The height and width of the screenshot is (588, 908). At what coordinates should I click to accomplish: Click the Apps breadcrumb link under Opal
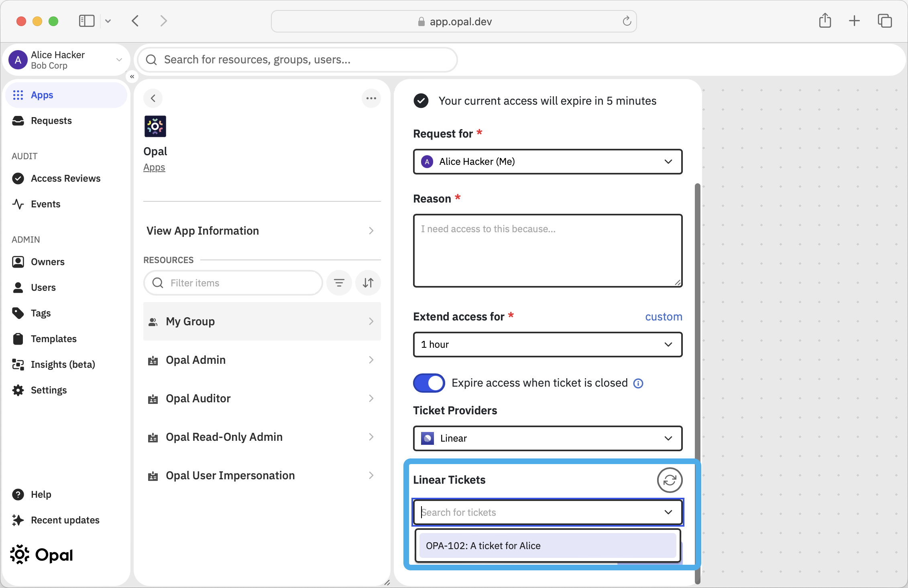pyautogui.click(x=154, y=167)
